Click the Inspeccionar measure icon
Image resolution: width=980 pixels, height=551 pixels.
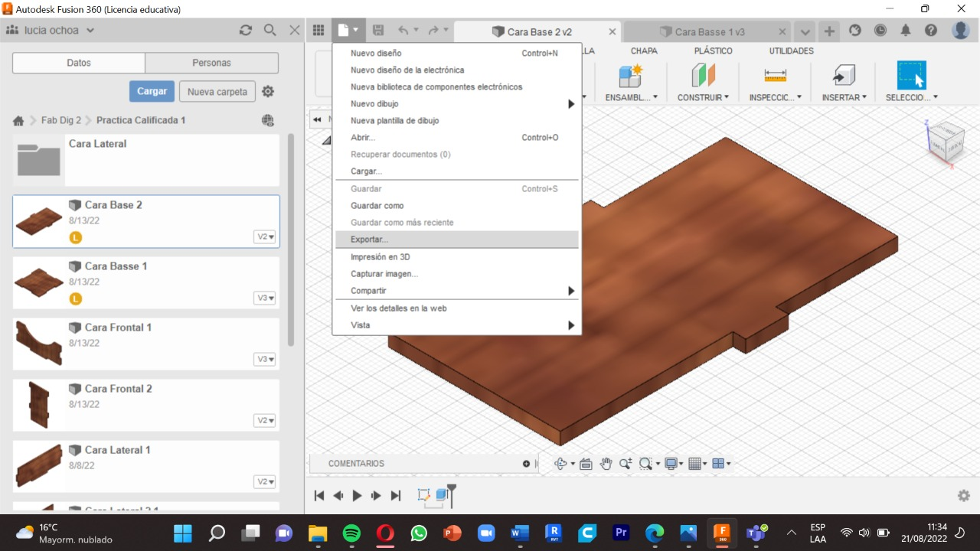[x=776, y=76]
